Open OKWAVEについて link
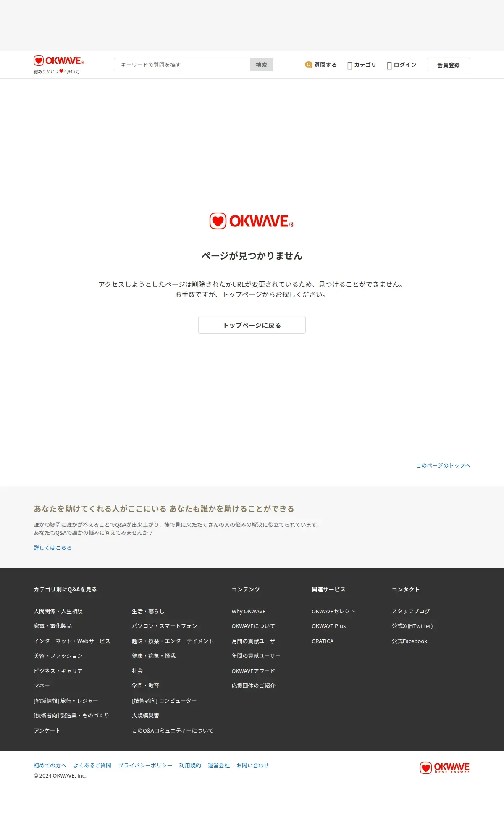 pos(253,626)
